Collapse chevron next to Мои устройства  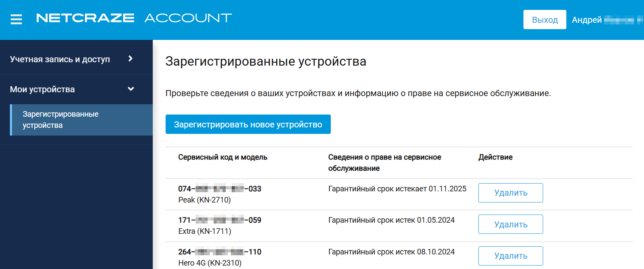pyautogui.click(x=131, y=89)
